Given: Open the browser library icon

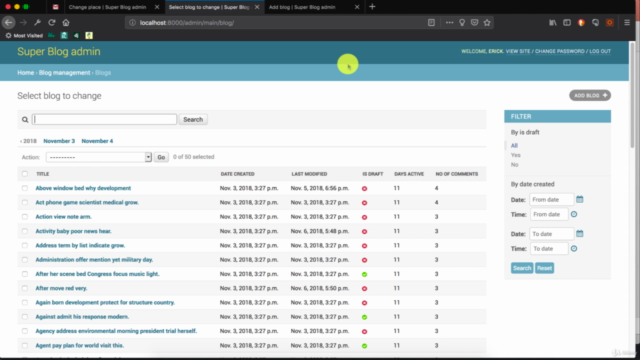Looking at the screenshot, I should point(553,22).
